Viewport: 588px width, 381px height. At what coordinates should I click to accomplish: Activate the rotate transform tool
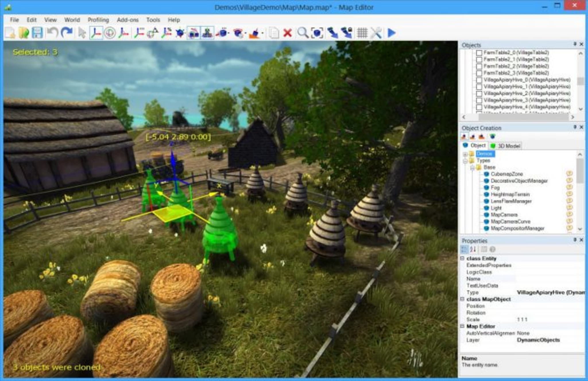[x=110, y=33]
